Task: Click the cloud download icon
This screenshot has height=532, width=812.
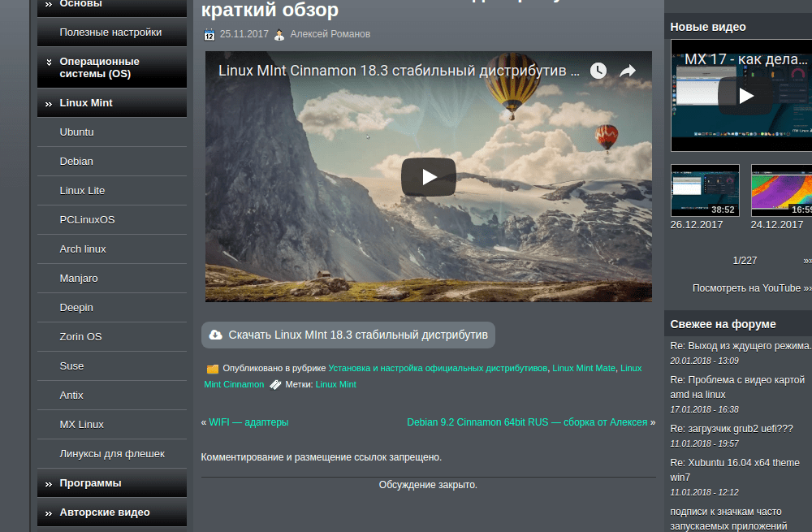Action: (215, 335)
